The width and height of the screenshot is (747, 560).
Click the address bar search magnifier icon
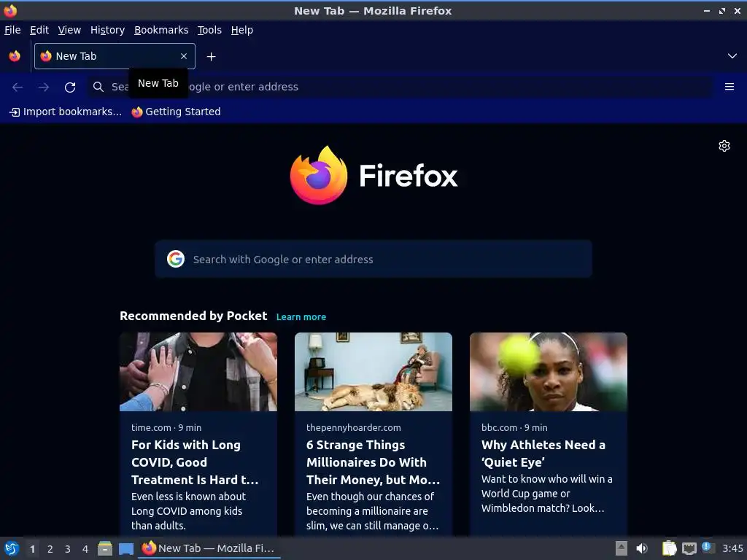(98, 87)
